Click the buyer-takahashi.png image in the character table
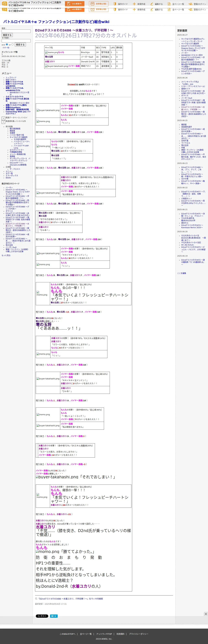The height and width of the screenshot is (644, 208). (x=56, y=66)
